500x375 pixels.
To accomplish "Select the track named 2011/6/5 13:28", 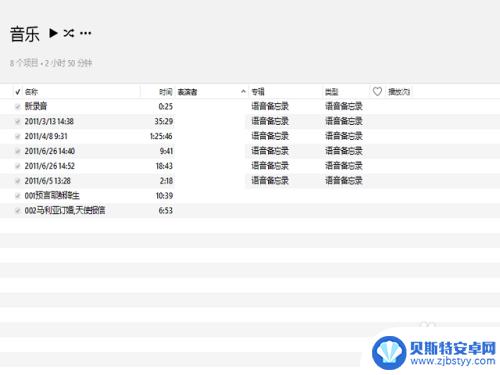I will point(48,181).
